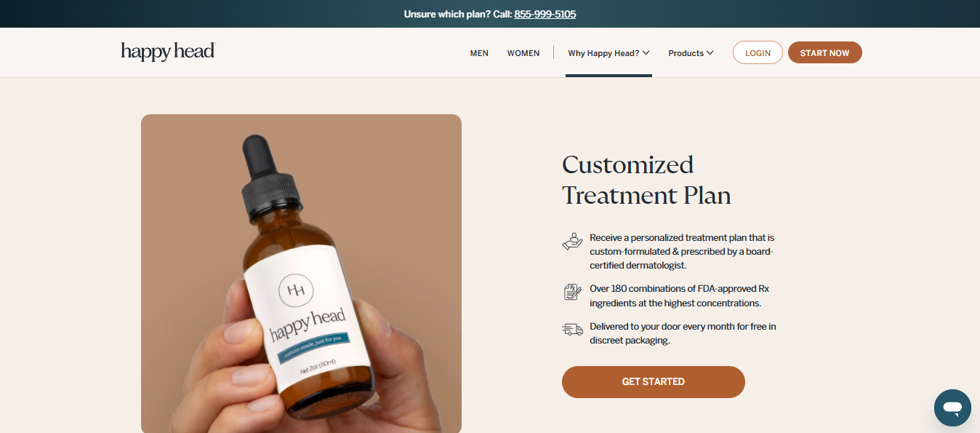Image resolution: width=980 pixels, height=433 pixels.
Task: Call the 855-999-5105 phone link
Action: 545,14
